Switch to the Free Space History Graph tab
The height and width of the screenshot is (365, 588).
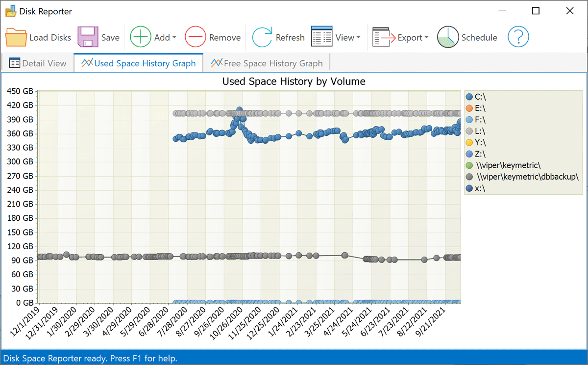click(x=267, y=63)
